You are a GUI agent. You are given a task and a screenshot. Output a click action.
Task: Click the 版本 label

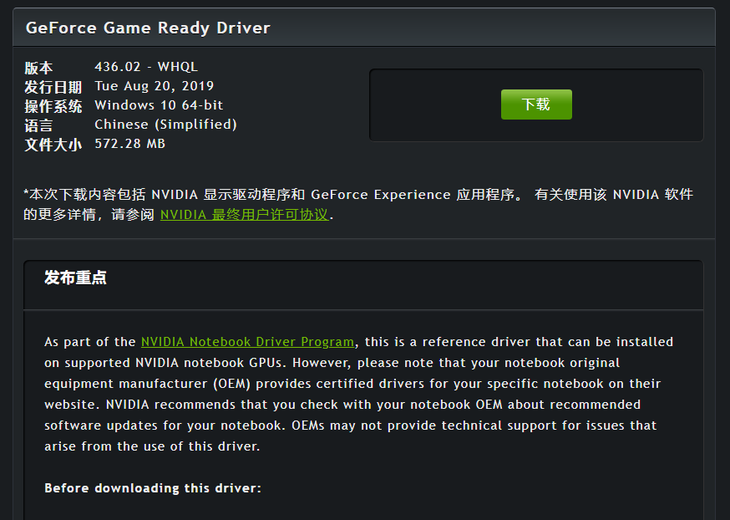(39, 68)
